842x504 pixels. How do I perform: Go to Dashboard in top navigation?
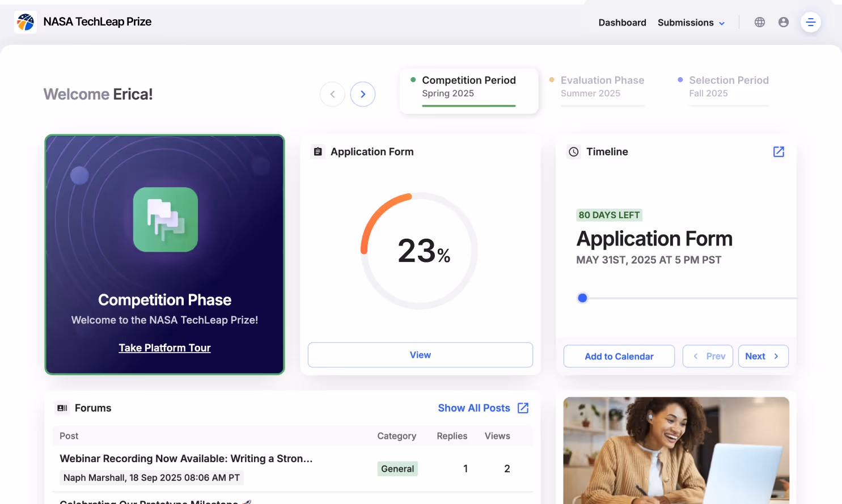[623, 23]
